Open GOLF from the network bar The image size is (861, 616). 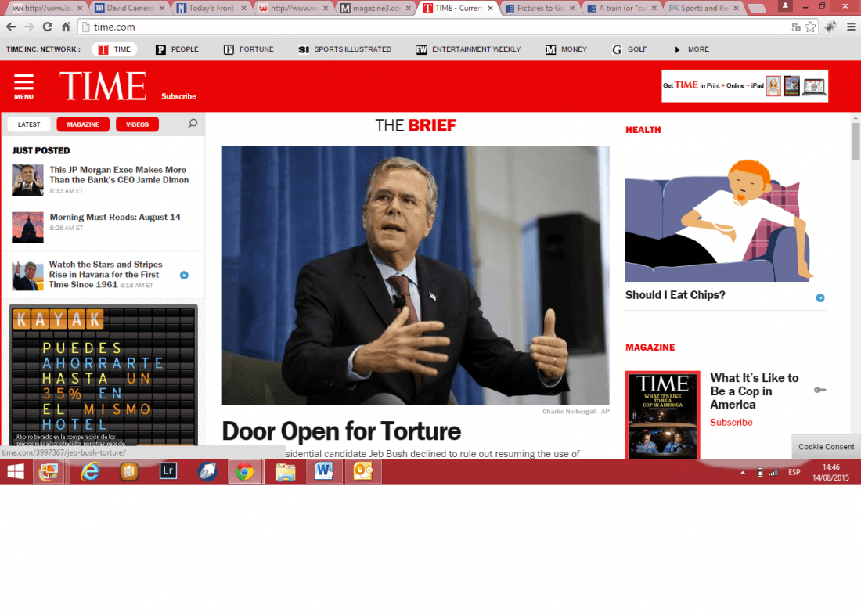[630, 49]
